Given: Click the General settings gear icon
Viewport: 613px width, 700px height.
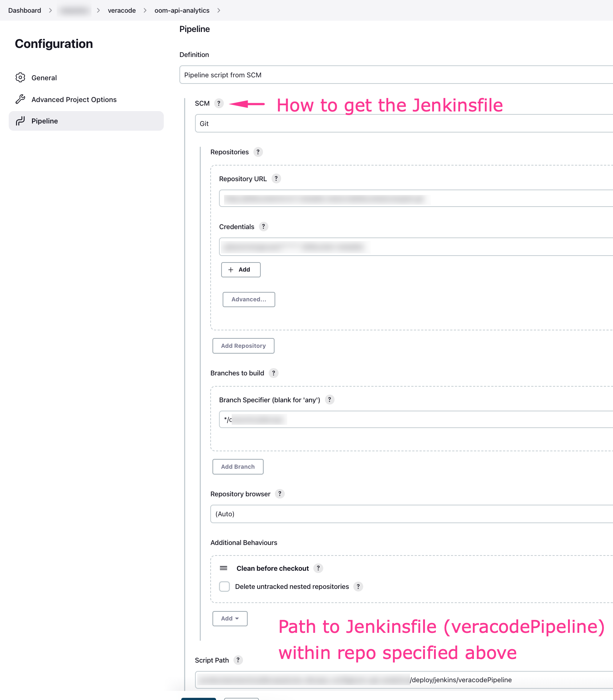Looking at the screenshot, I should coord(21,77).
